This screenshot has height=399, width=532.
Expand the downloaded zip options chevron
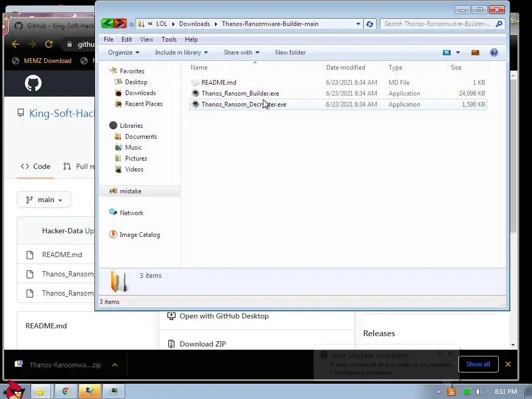pyautogui.click(x=115, y=365)
